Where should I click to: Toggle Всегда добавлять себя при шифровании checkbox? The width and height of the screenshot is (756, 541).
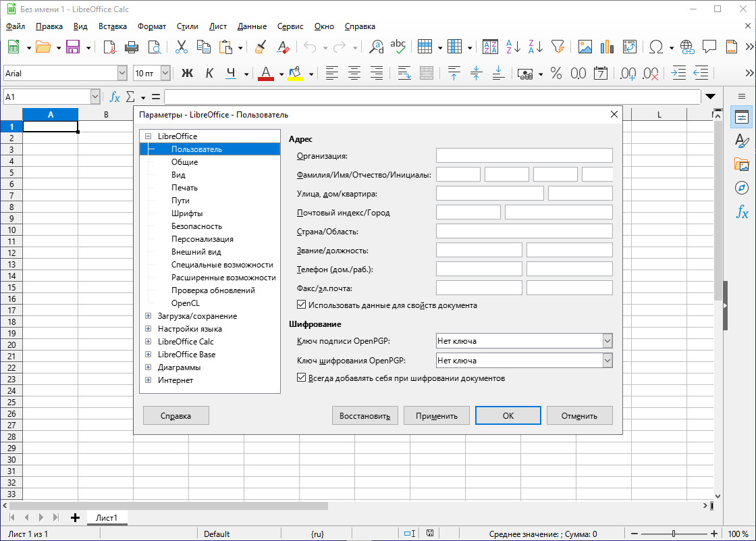coord(302,378)
